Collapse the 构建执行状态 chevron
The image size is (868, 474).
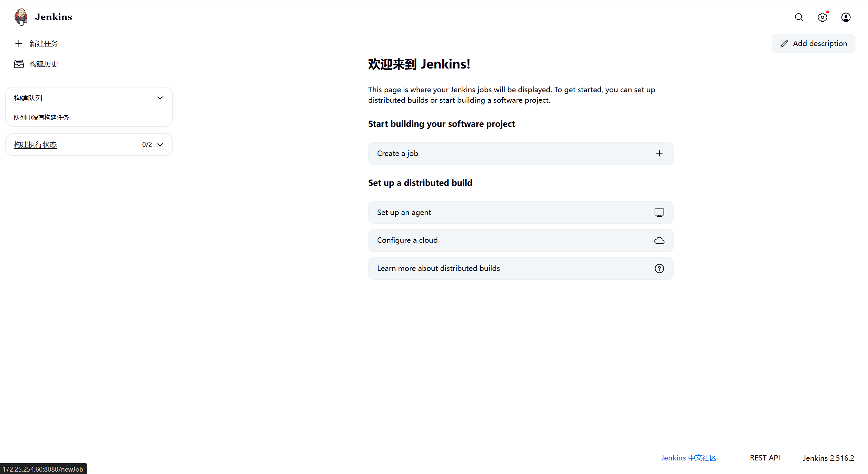[160, 145]
